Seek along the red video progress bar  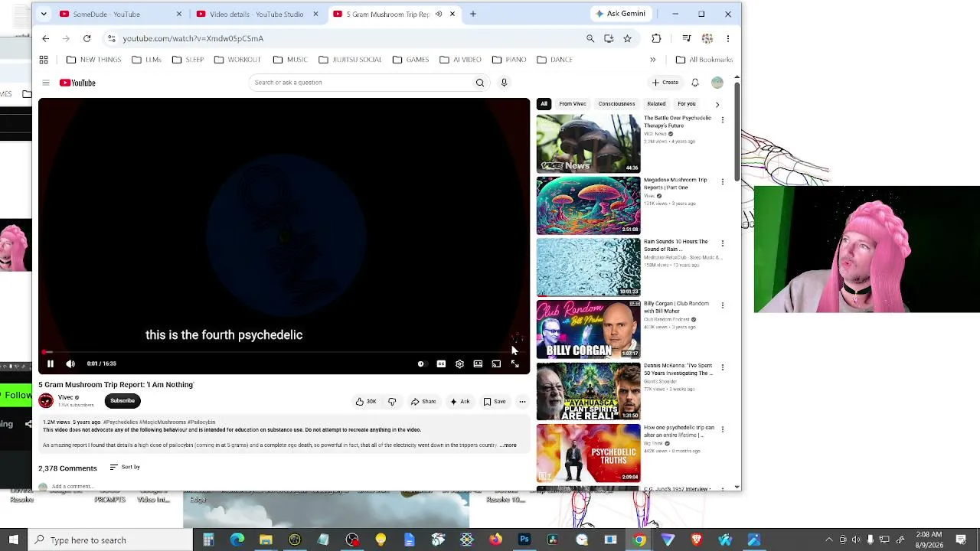tap(284, 353)
